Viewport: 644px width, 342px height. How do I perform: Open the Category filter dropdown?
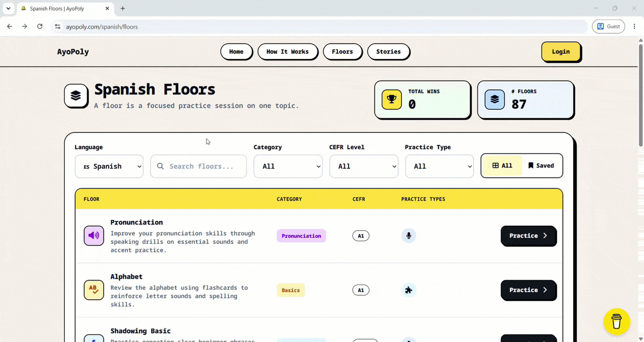point(288,166)
